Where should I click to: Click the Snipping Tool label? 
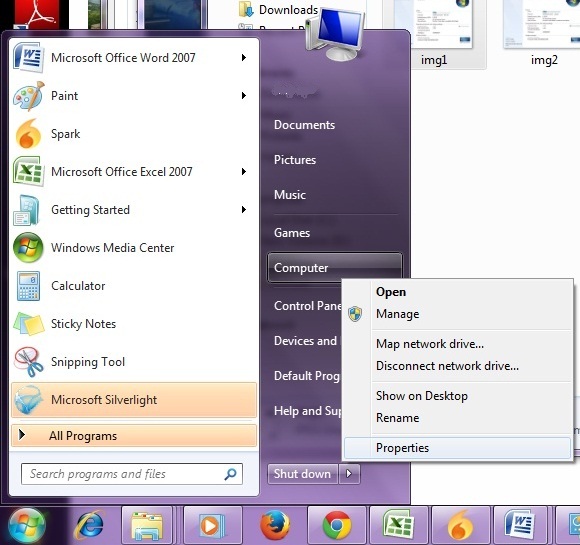pos(88,362)
